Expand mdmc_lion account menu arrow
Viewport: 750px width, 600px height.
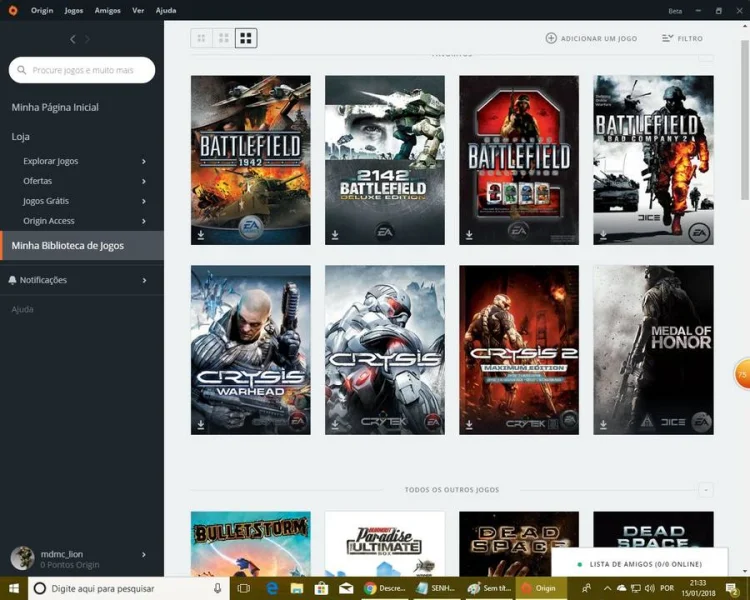tap(143, 555)
